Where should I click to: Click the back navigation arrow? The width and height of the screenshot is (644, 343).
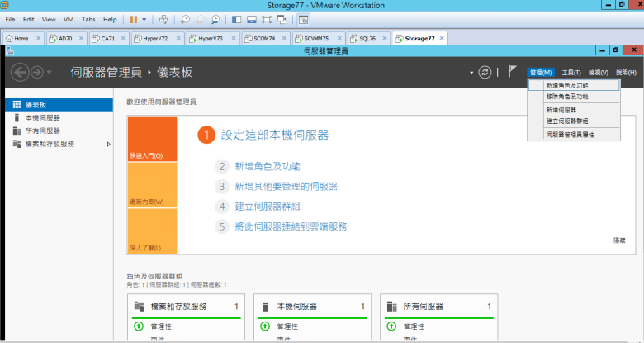(x=20, y=72)
